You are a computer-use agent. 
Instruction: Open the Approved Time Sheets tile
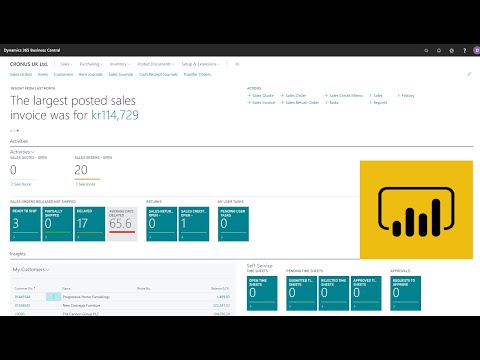366,293
